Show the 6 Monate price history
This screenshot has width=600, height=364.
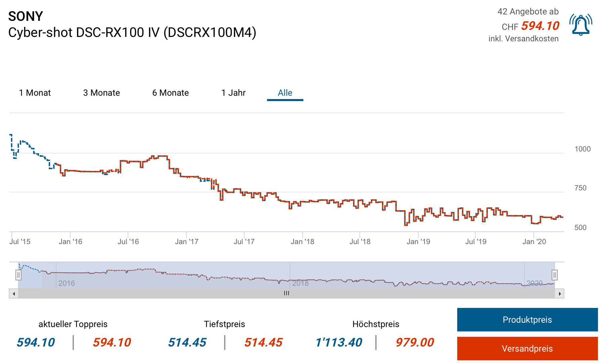coord(170,93)
